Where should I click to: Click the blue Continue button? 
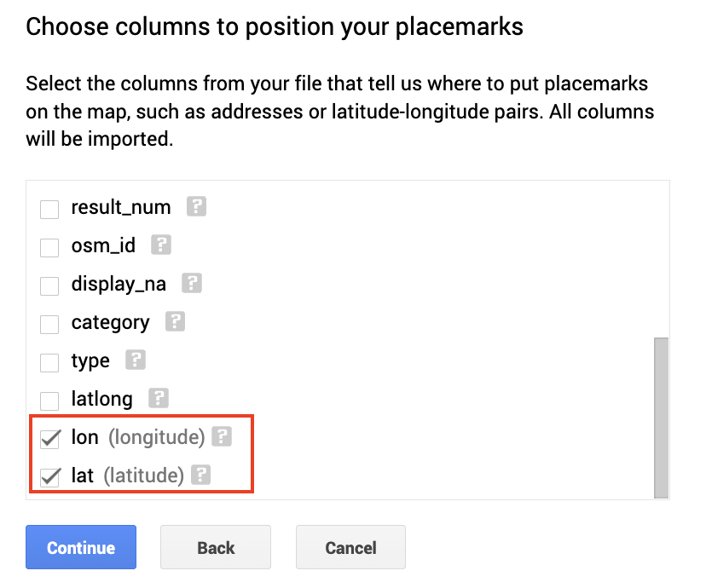click(x=81, y=547)
